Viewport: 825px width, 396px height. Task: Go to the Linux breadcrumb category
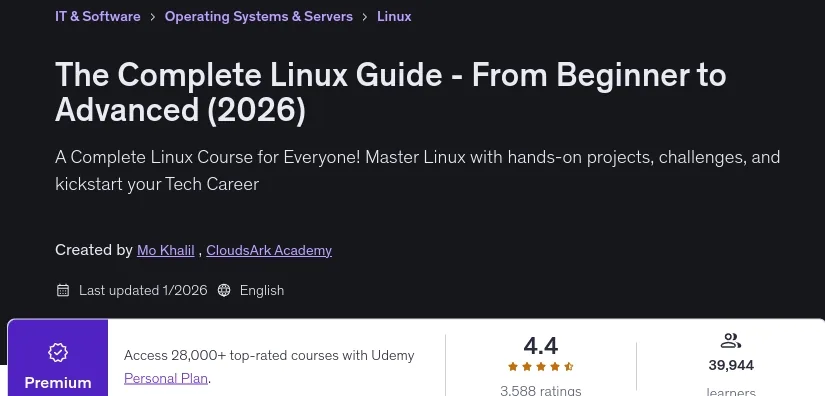click(394, 16)
